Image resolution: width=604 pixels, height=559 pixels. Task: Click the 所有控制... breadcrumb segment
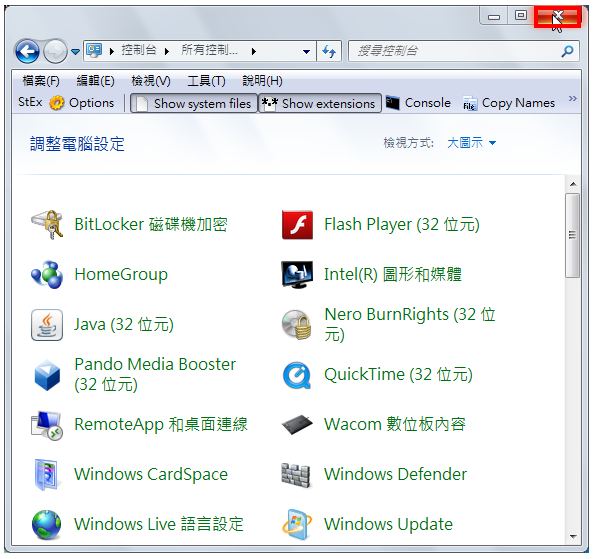pos(210,50)
